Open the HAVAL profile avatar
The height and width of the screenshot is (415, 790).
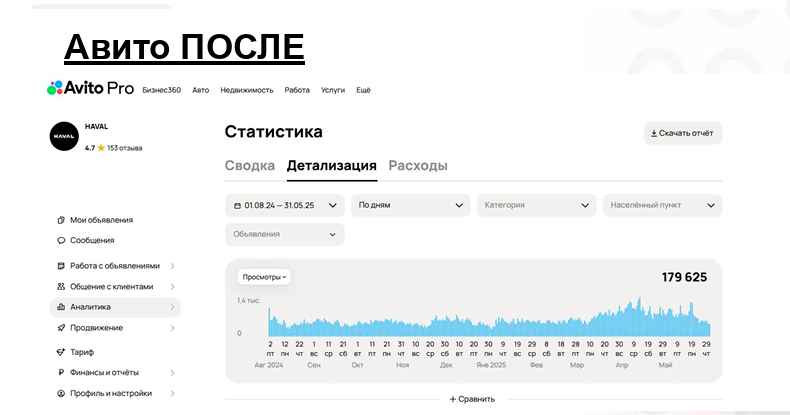(x=64, y=136)
